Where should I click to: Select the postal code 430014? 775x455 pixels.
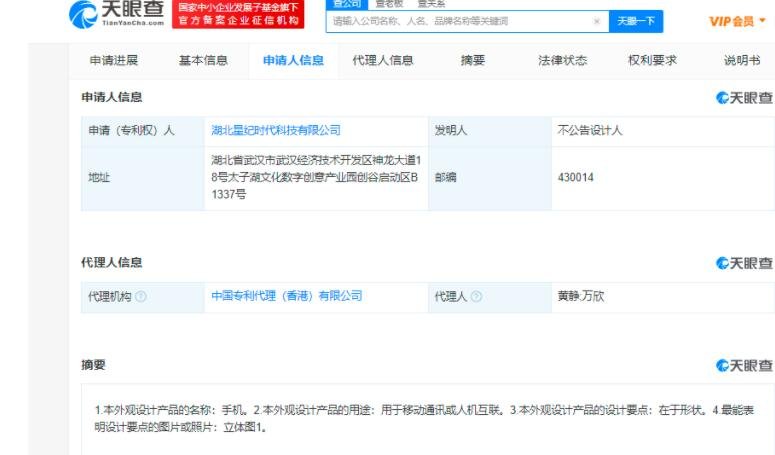[576, 177]
